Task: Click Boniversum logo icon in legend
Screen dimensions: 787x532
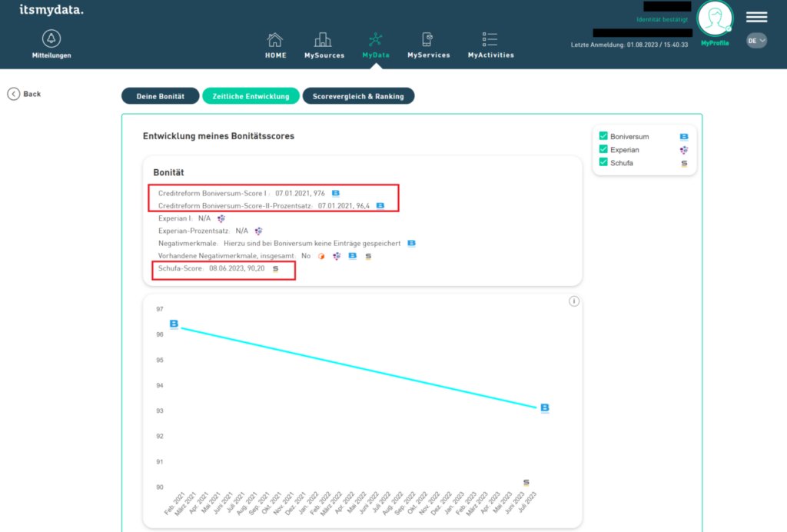Action: point(683,137)
